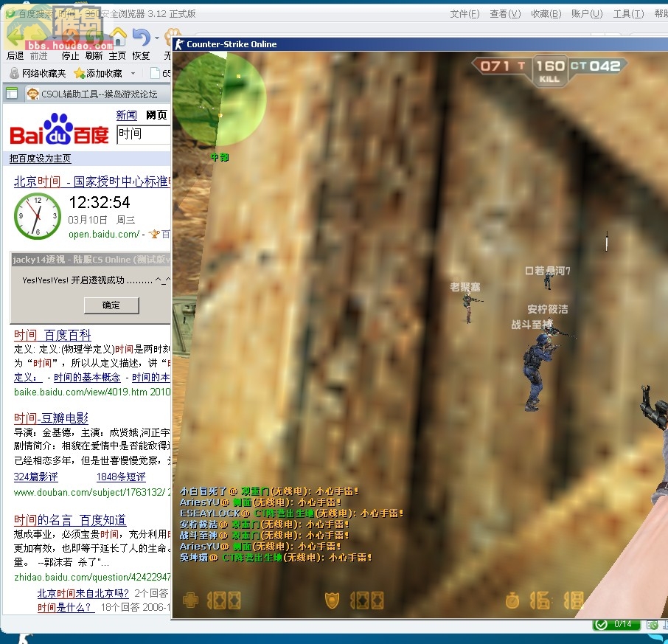Open the 账户(U) menu
This screenshot has width=668, height=644.
pos(587,14)
